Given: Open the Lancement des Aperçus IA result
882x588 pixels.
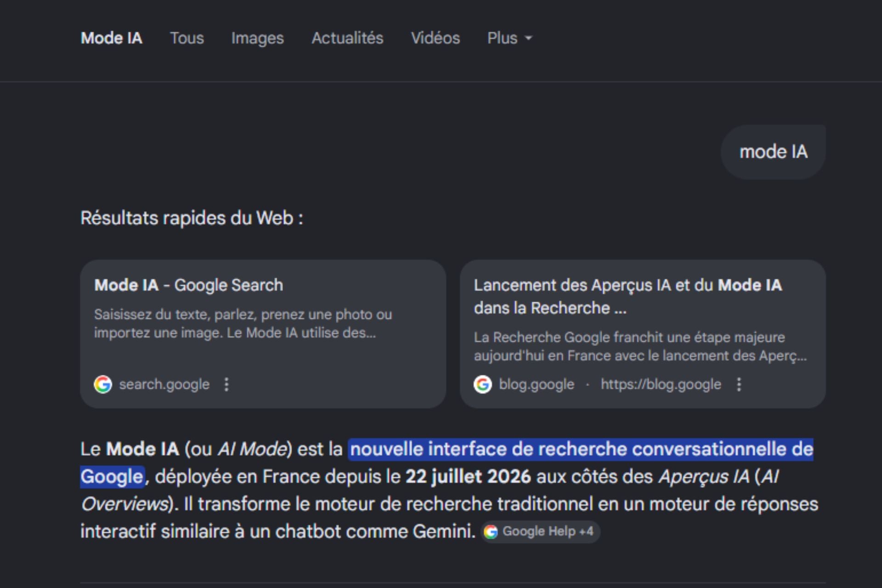Looking at the screenshot, I should (x=628, y=296).
